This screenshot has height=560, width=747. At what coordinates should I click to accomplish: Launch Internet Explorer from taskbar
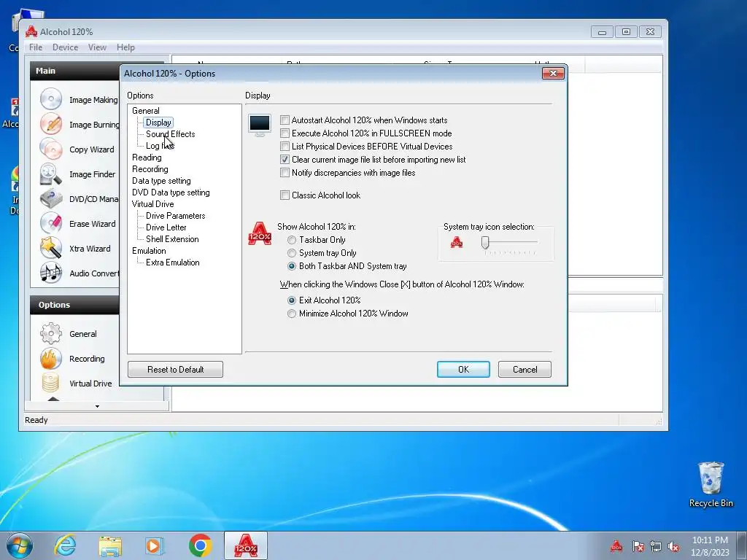pos(65,545)
